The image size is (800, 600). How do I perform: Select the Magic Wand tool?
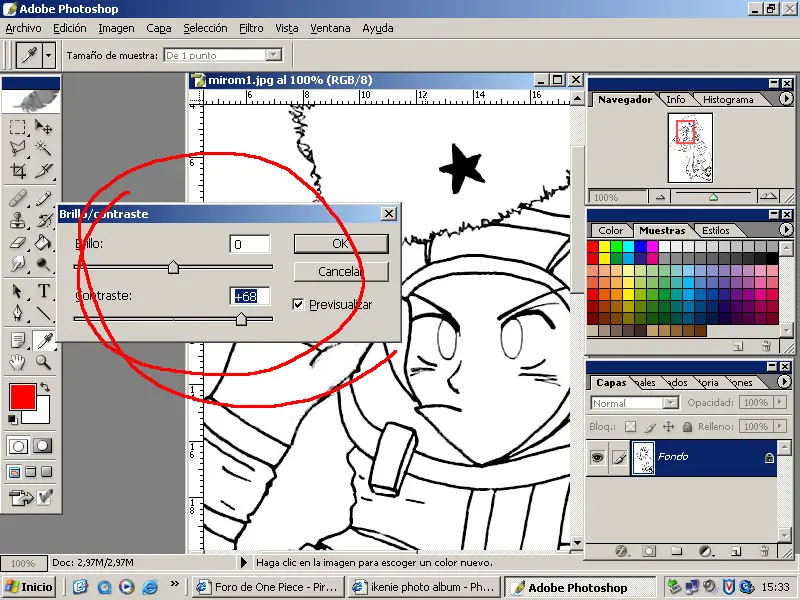pyautogui.click(x=43, y=148)
